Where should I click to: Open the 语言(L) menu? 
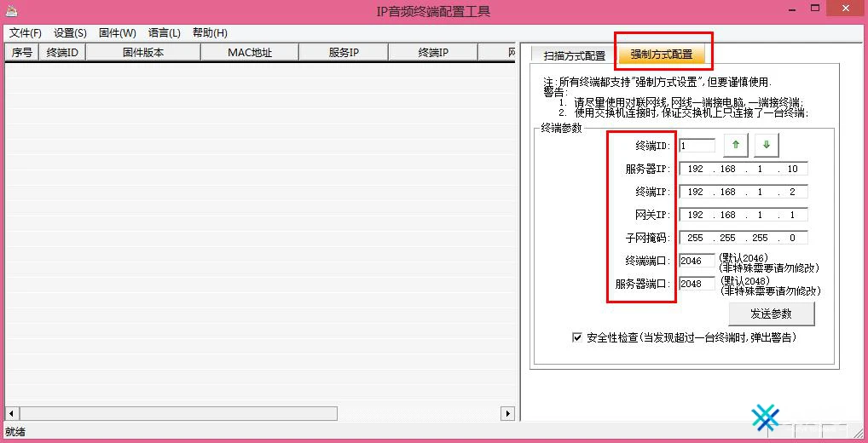(165, 33)
